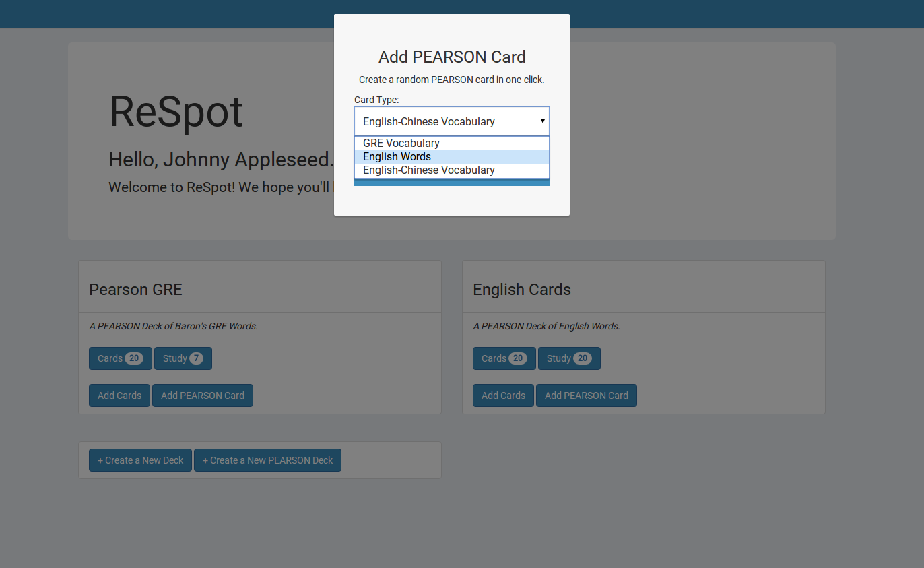
Task: Select GRE Vocabulary option
Action: [x=452, y=144]
